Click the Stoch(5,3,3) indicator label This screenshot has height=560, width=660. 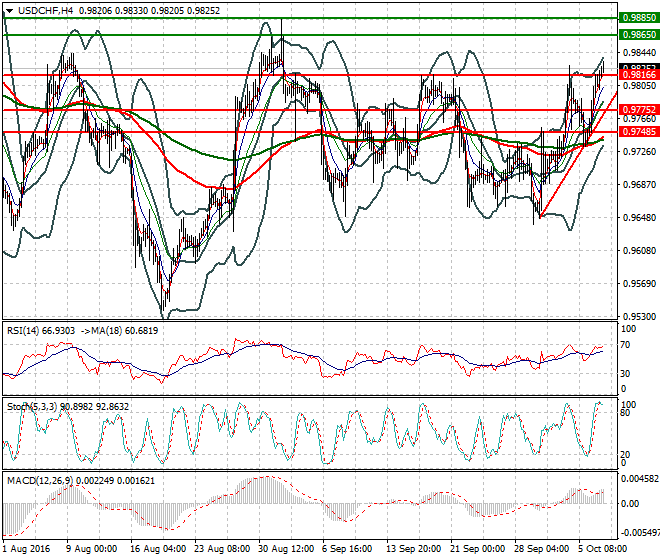point(30,406)
